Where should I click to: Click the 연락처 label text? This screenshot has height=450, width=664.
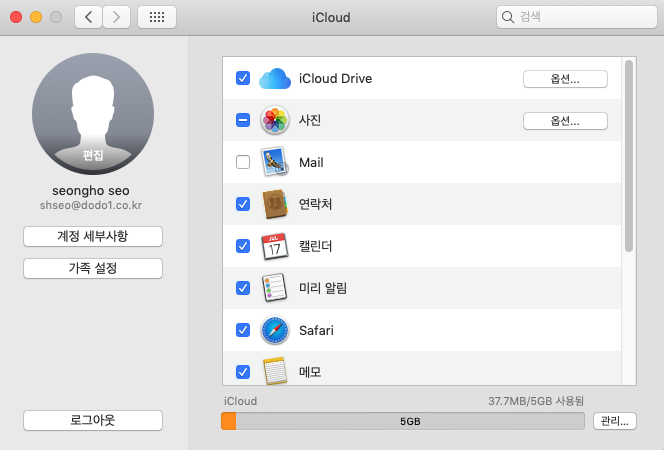pos(315,204)
